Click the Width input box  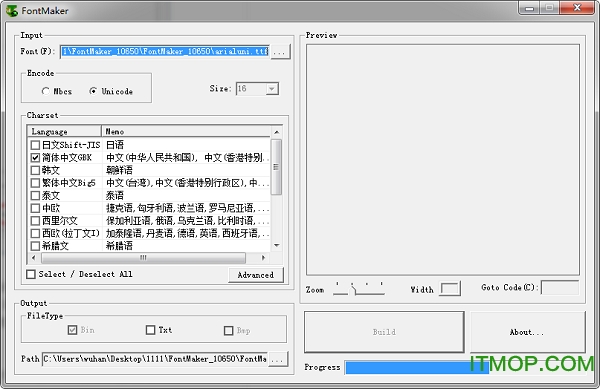click(450, 288)
